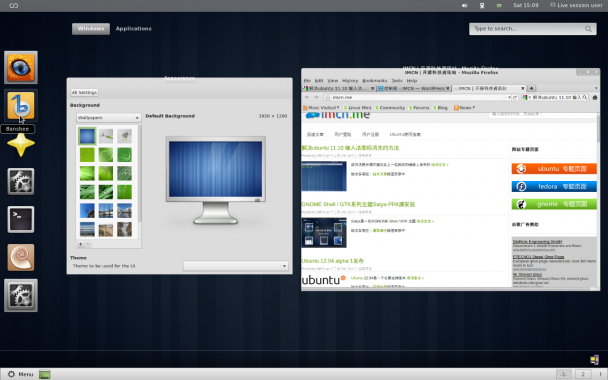Click tray icon above the workspace switcher

pyautogui.click(x=594, y=360)
